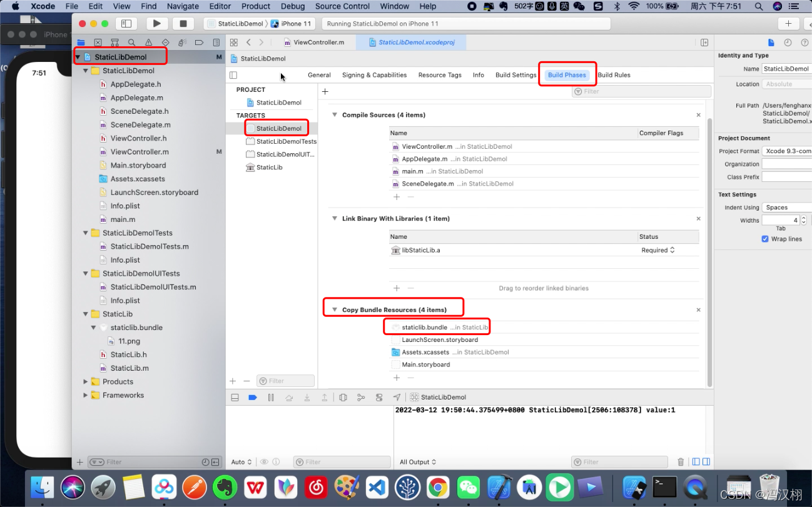Open the Test navigator diamond icon

pos(165,43)
